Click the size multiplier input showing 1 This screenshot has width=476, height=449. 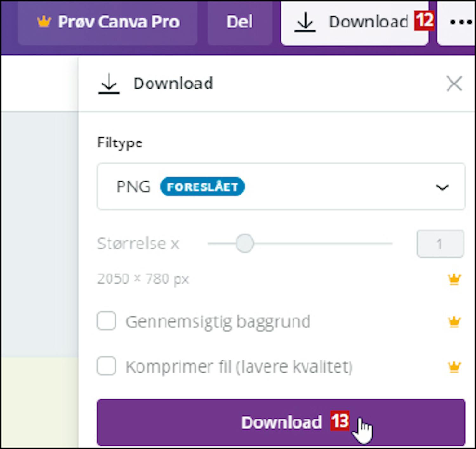pyautogui.click(x=440, y=244)
